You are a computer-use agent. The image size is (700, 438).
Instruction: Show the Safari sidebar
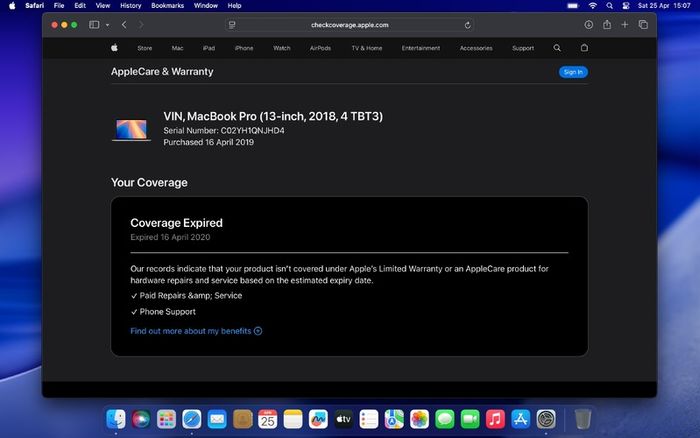point(94,25)
